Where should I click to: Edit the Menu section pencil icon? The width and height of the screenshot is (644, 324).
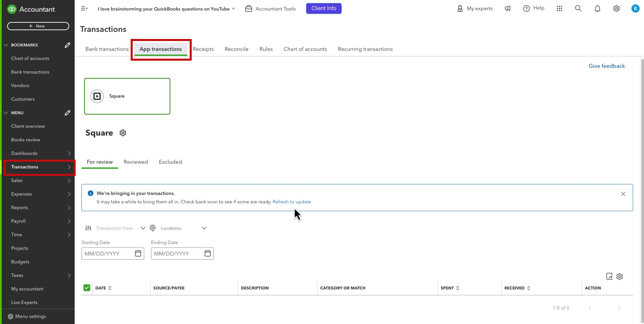coord(68,113)
